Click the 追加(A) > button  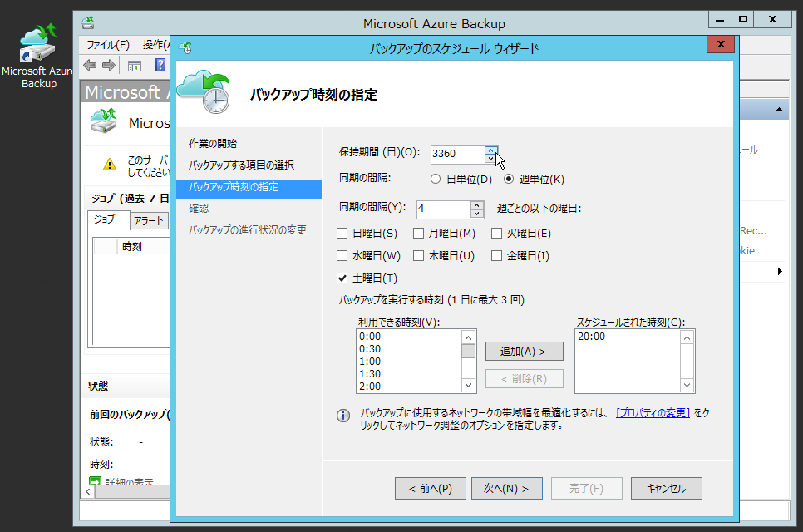point(524,352)
